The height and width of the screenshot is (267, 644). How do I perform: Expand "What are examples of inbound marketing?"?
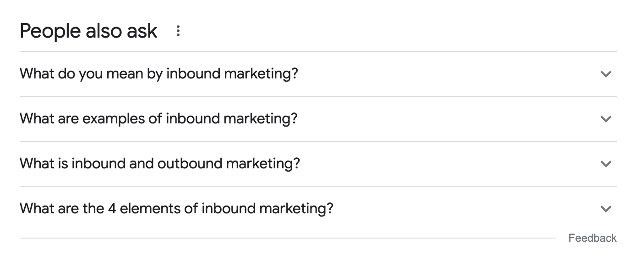coord(158,119)
